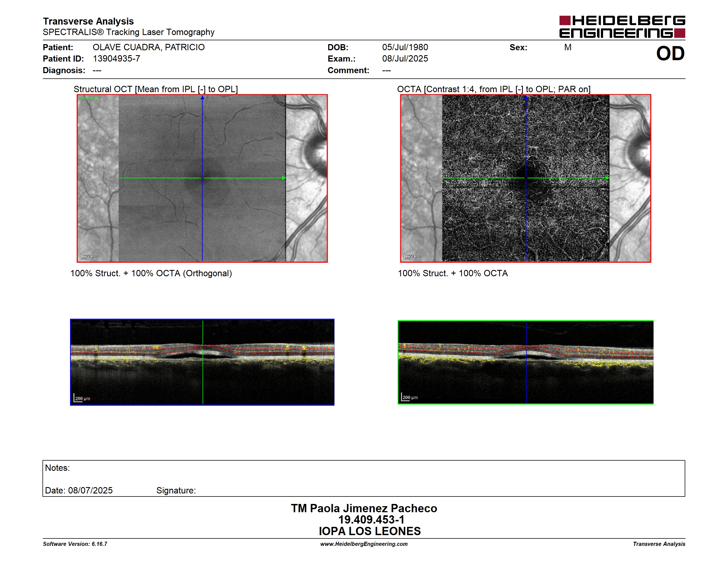Click 'Software Version: 6.16.7' footer
This screenshot has height=563, width=728.
tap(75, 544)
